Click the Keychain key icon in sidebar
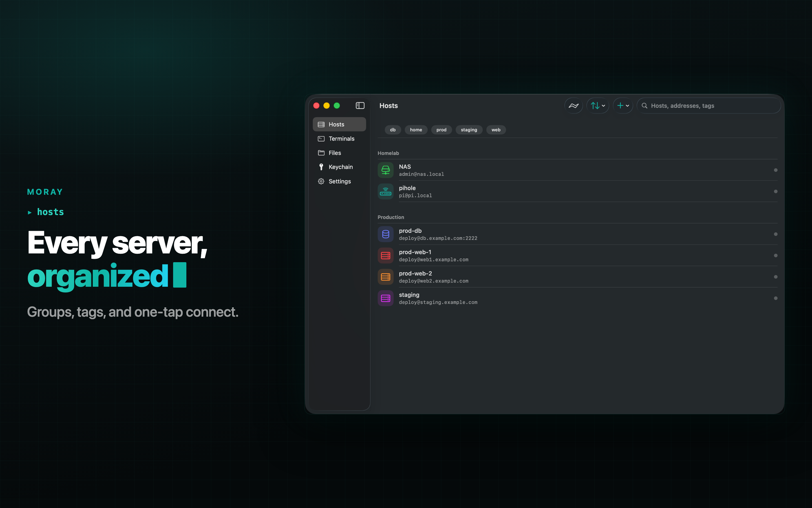Image resolution: width=812 pixels, height=508 pixels. 321,167
